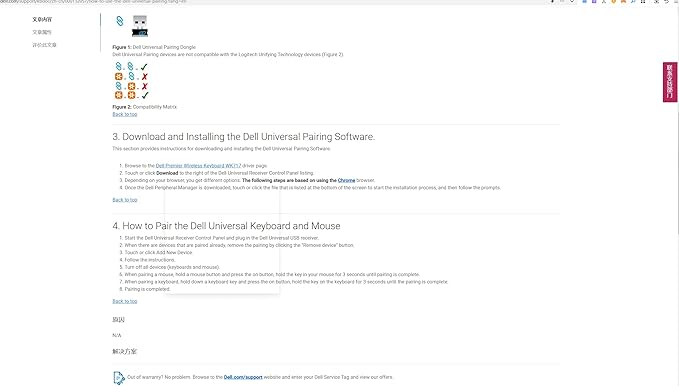Image resolution: width=679 pixels, height=386 pixels.
Task: Open the Dell Premier Wireless Keyboard WK717 link
Action: (x=198, y=165)
